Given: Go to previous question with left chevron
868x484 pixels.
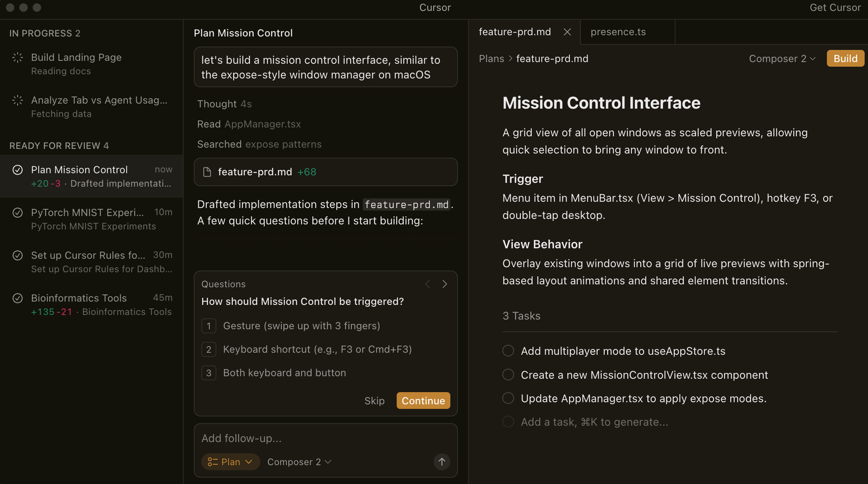Looking at the screenshot, I should pyautogui.click(x=427, y=284).
